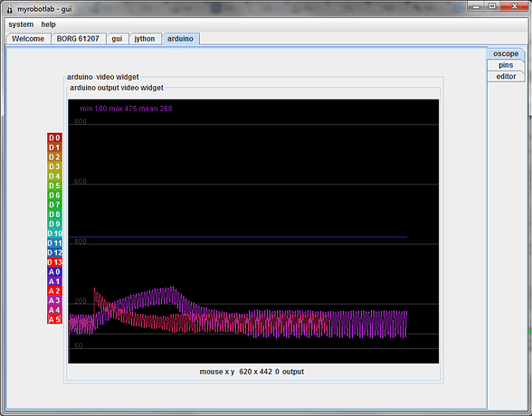This screenshot has height=416, width=532.
Task: Toggle the A 3 analog pin trace
Action: click(x=54, y=300)
